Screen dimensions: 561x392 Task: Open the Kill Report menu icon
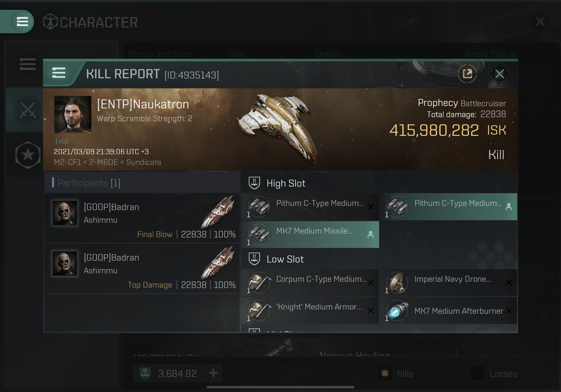(x=59, y=73)
